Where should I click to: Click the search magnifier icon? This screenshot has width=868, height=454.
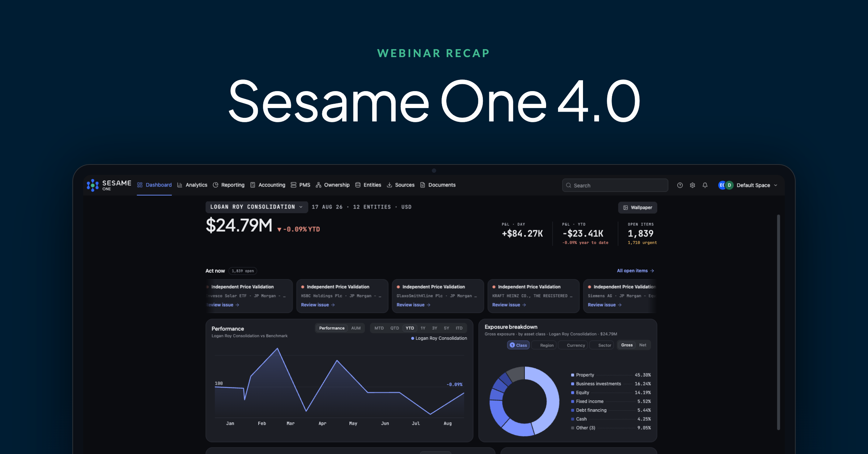[569, 185]
